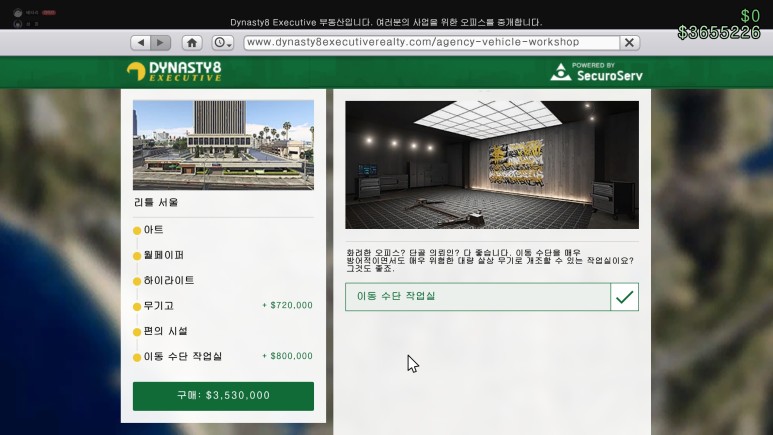Go forward with the browser forward arrow
This screenshot has height=435, width=773.
(161, 43)
